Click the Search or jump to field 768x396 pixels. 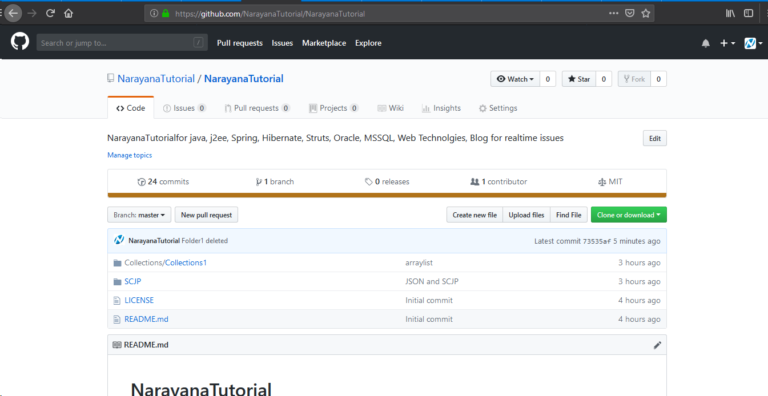122,43
